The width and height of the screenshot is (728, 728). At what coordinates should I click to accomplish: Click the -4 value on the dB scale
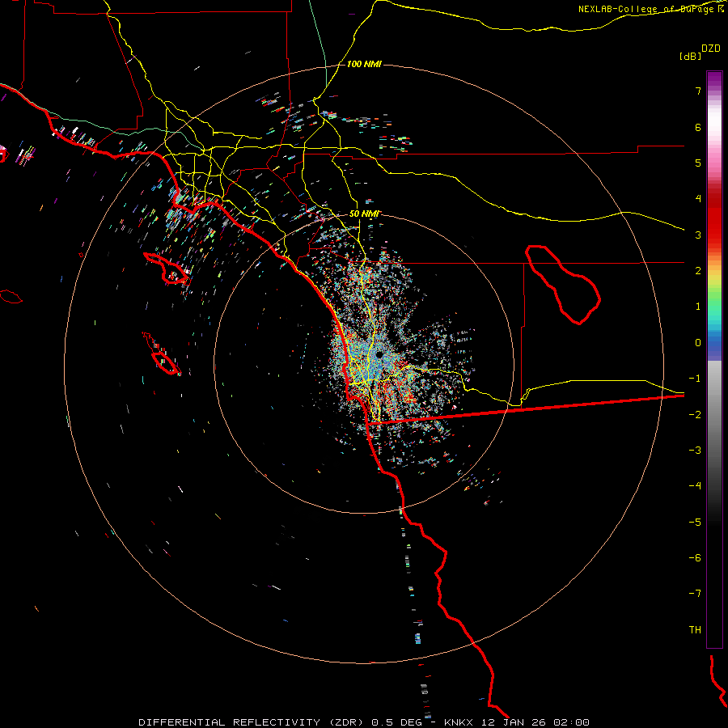click(695, 486)
